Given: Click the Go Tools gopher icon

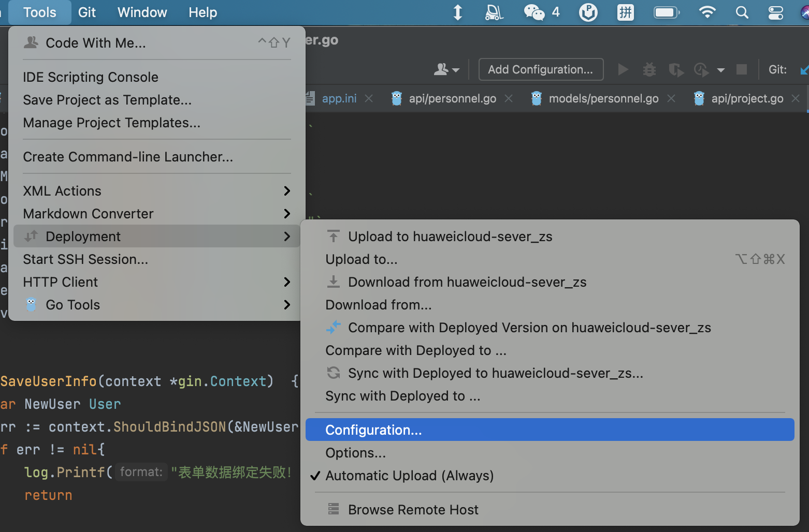Looking at the screenshot, I should 31,304.
